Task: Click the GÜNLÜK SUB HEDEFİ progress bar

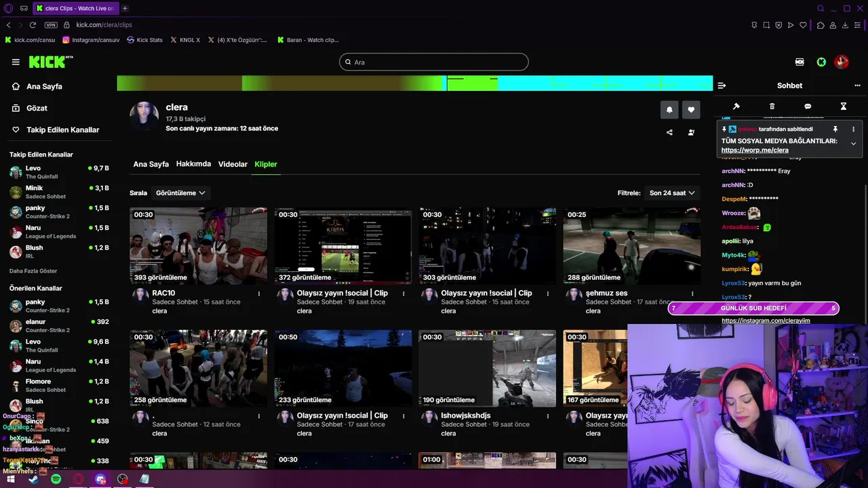Action: pos(753,308)
